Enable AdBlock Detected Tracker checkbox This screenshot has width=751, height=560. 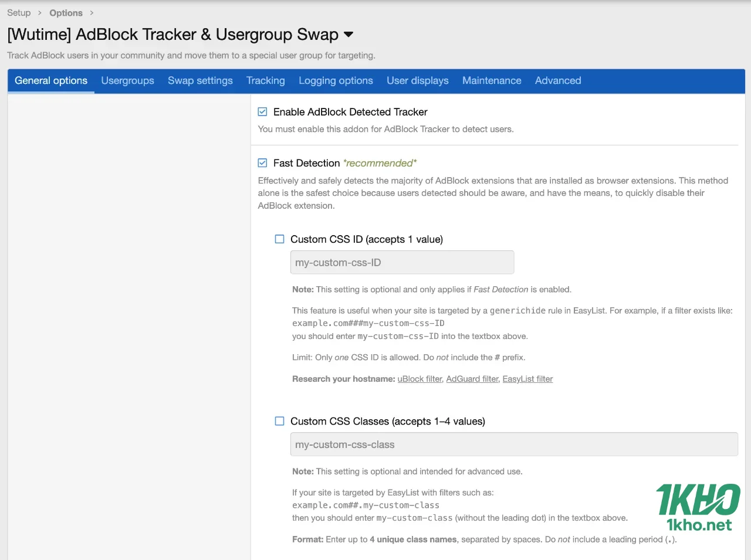(x=262, y=111)
